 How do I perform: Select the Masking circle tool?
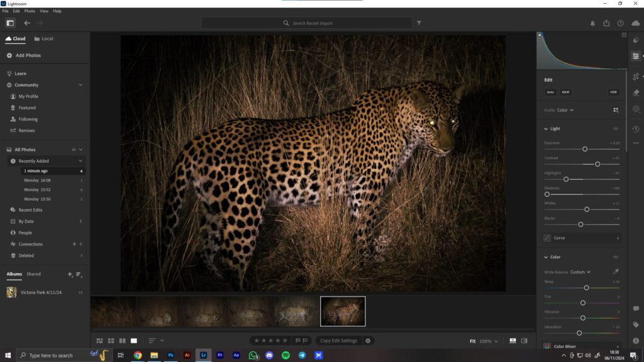(x=636, y=109)
